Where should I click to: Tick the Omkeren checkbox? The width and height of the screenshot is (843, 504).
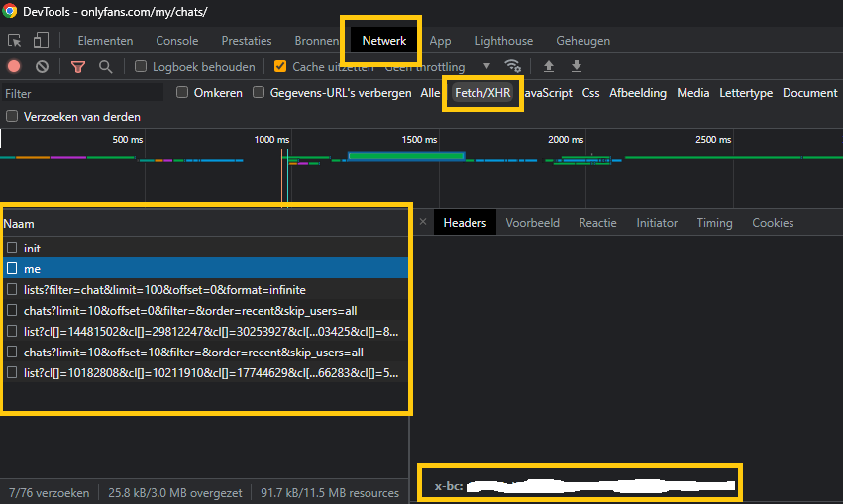pos(182,93)
